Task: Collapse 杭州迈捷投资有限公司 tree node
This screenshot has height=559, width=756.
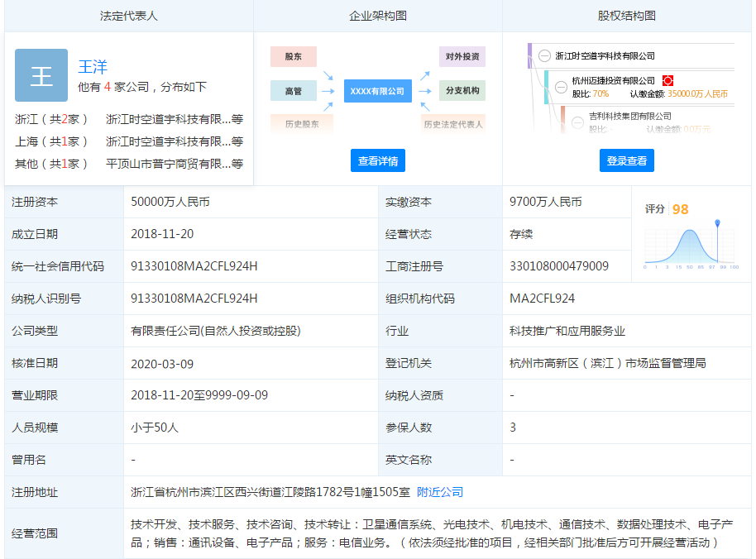Action: coord(561,87)
